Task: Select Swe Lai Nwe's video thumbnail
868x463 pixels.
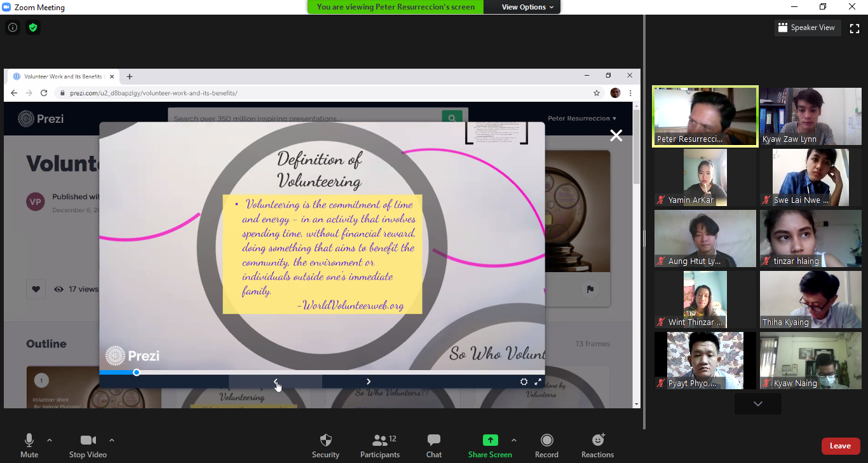Action: click(811, 177)
